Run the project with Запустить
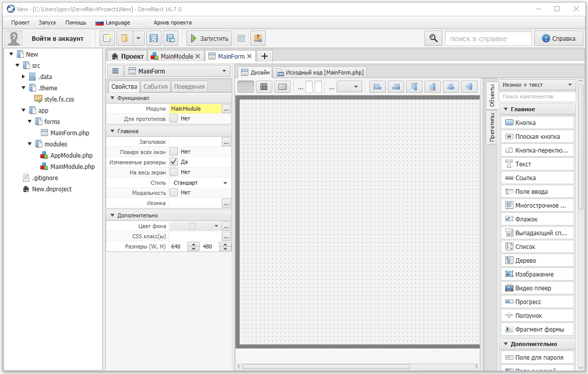This screenshot has width=588, height=374. 209,38
